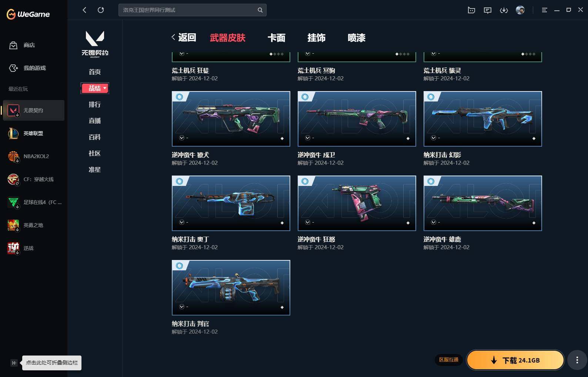
Task: Click the 下载 24.1GB button
Action: click(515, 360)
